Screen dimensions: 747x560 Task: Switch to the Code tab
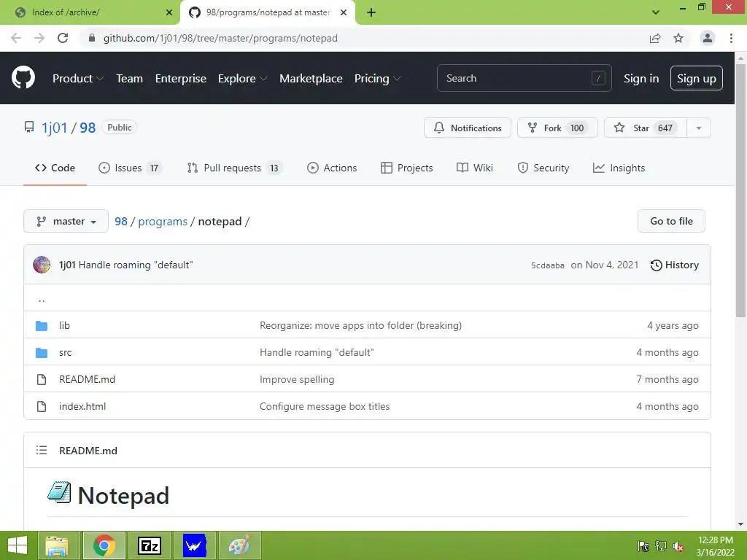point(55,168)
